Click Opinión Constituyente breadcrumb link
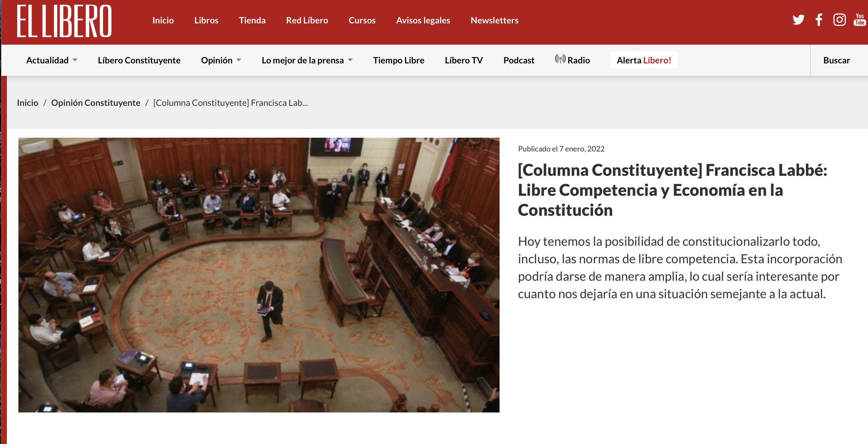This screenshot has height=444, width=868. [x=96, y=102]
